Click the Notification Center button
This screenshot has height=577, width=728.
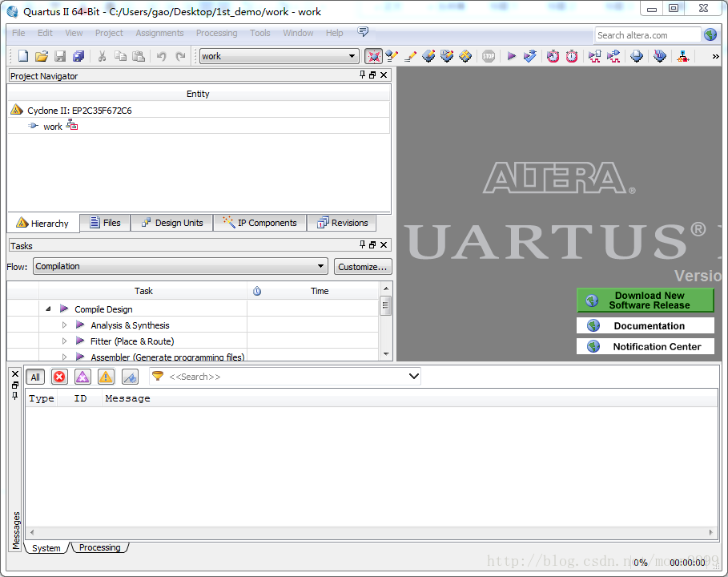tap(645, 346)
